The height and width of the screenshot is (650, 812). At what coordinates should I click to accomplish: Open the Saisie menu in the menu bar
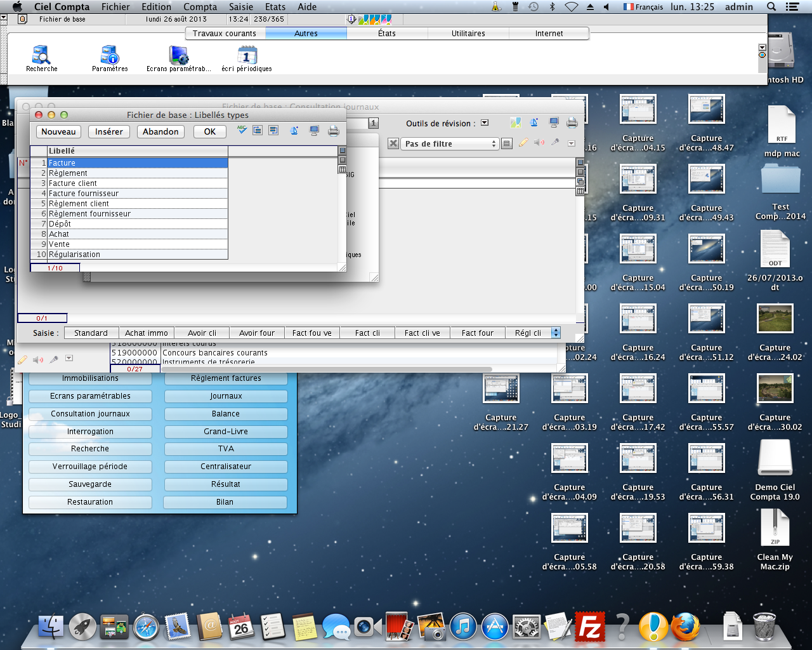tap(241, 7)
